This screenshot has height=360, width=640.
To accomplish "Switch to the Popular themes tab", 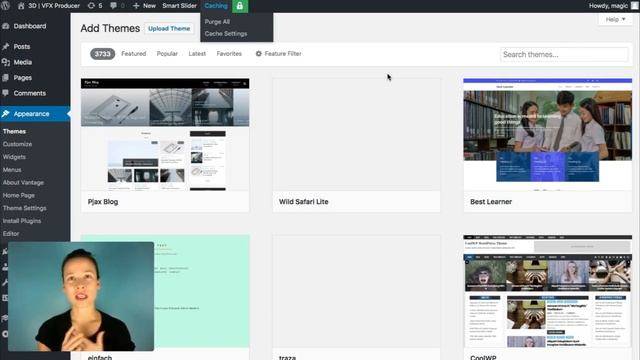I will 167,53.
